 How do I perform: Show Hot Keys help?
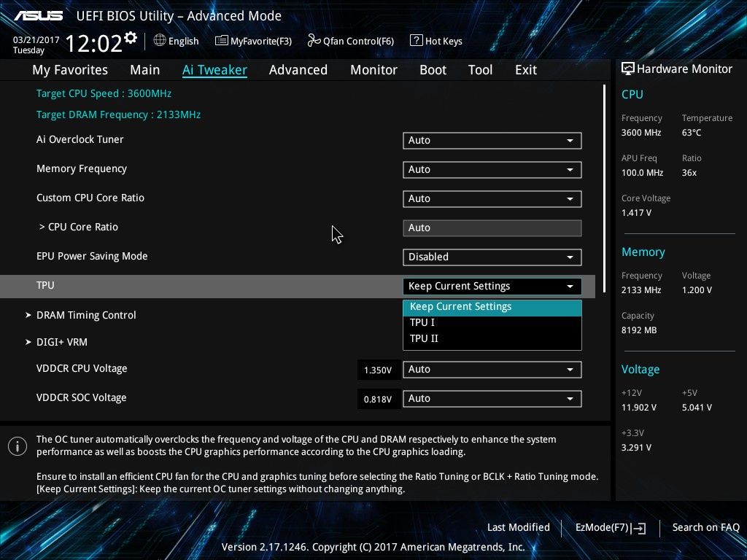click(x=436, y=41)
